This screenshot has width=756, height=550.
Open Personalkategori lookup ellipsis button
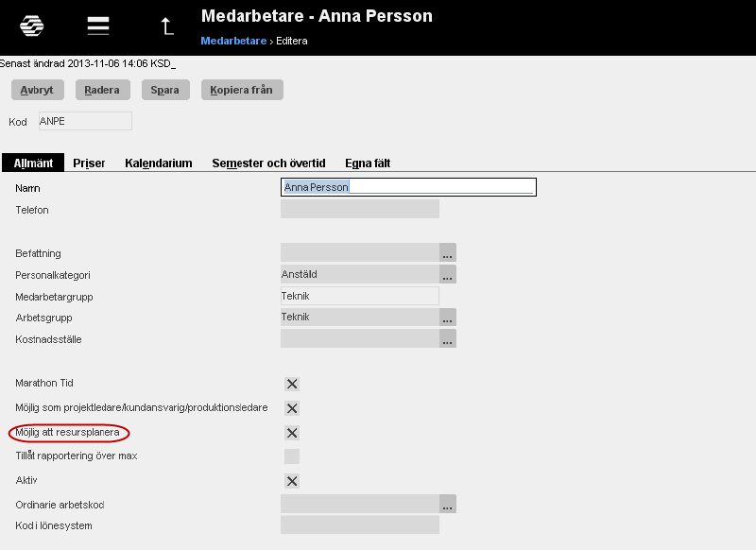(447, 274)
